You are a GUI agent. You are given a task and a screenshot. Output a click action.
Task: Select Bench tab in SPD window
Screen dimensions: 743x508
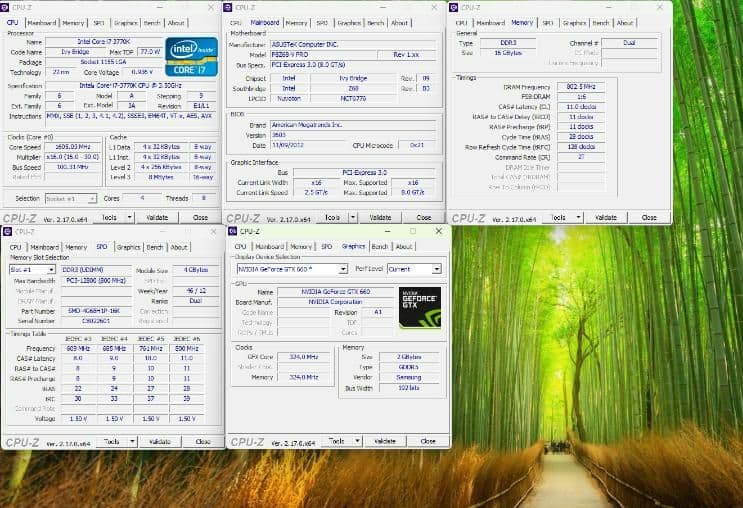click(x=154, y=247)
